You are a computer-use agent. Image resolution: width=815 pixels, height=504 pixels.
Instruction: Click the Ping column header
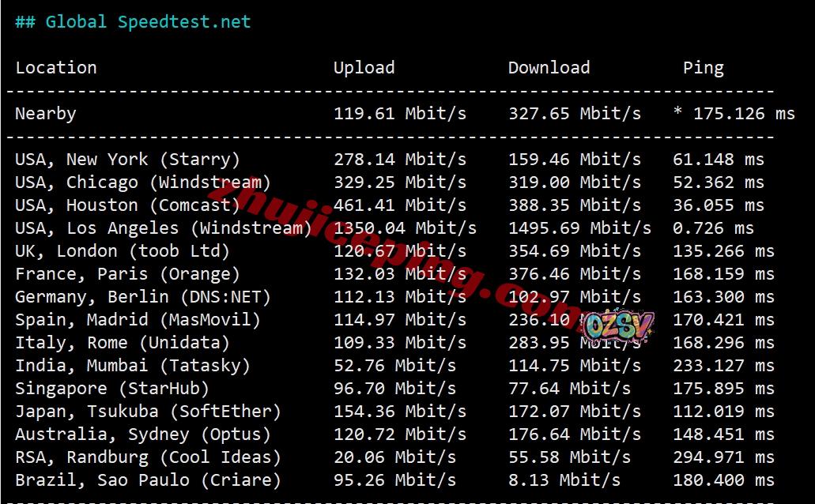pos(703,68)
